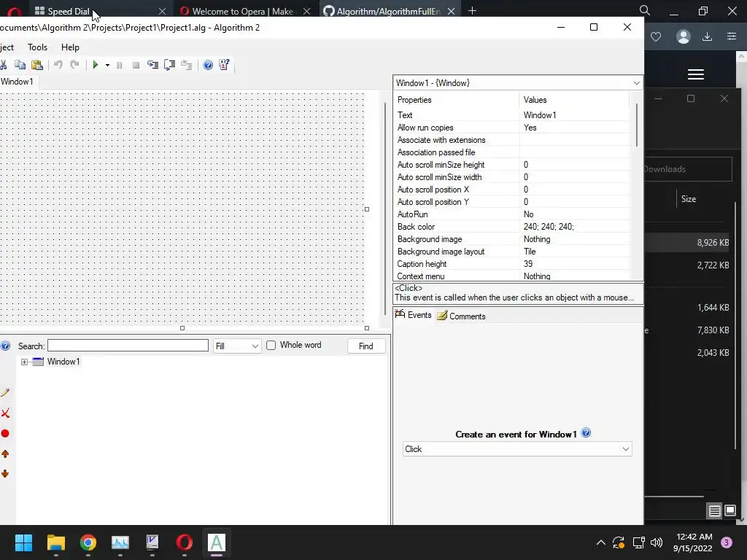Cut selection with the scissors toolbar icon
Viewport: 747px width, 560px height.
point(3,65)
